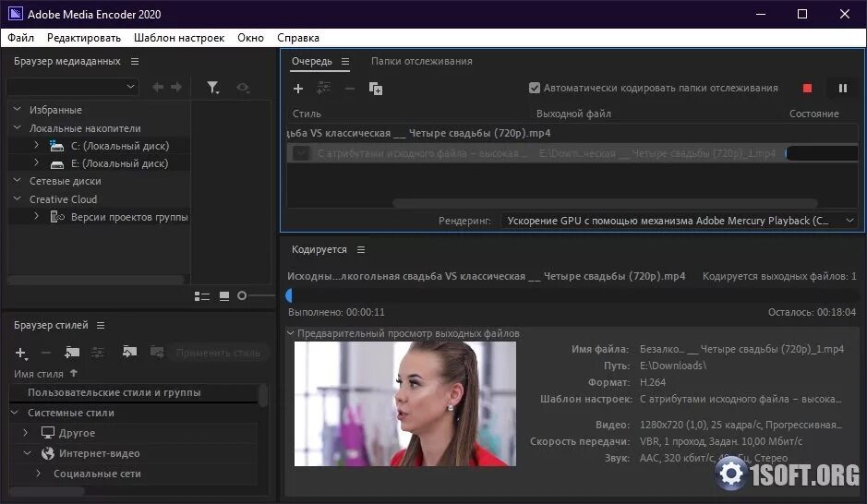
Task: Collapse the Creative Cloud group
Action: (x=18, y=199)
